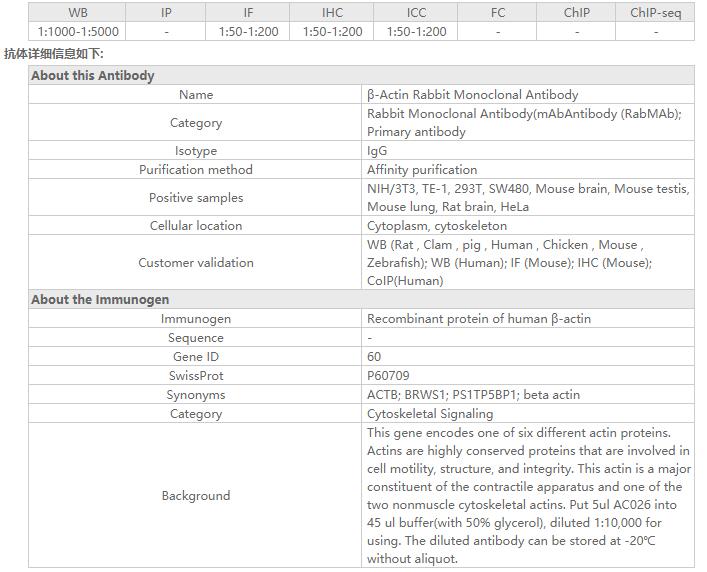Select the 'About this Antibody' section header
This screenshot has height=572, width=707.
coord(93,76)
